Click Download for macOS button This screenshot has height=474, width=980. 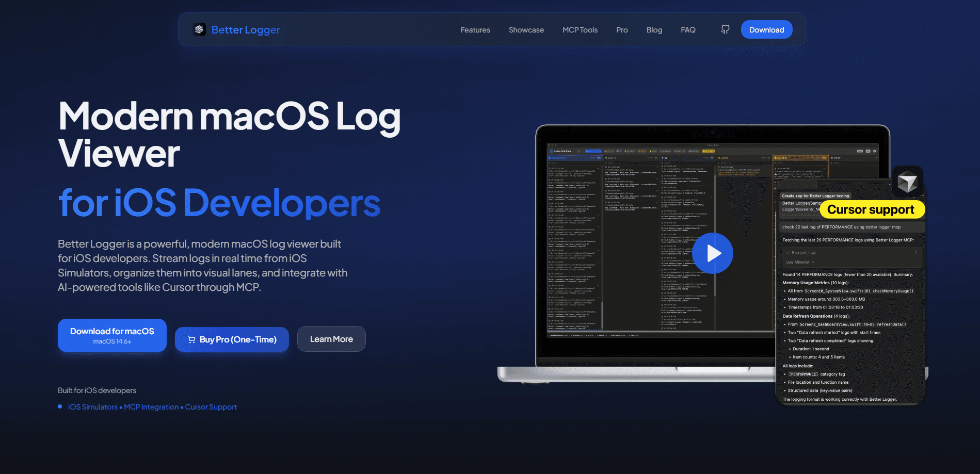(x=112, y=335)
